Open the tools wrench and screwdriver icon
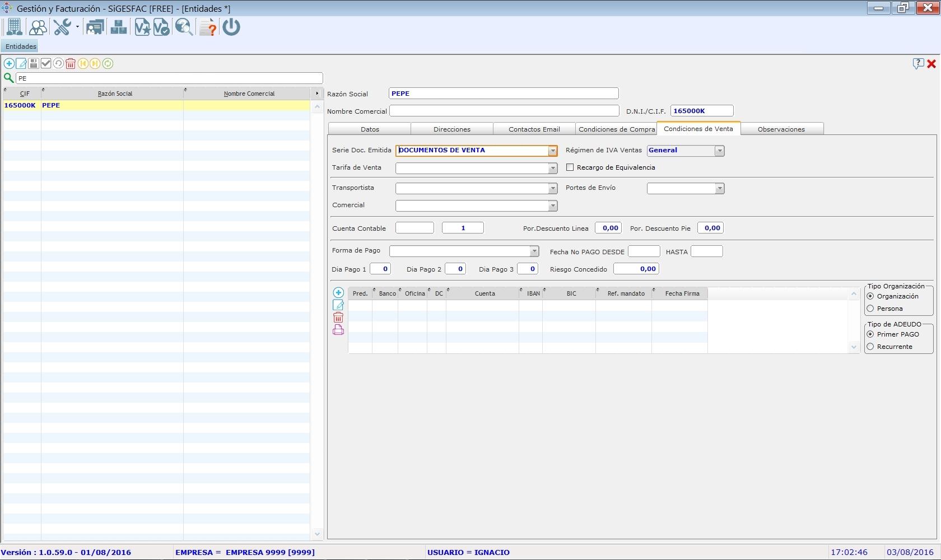This screenshot has width=941, height=560. click(62, 27)
